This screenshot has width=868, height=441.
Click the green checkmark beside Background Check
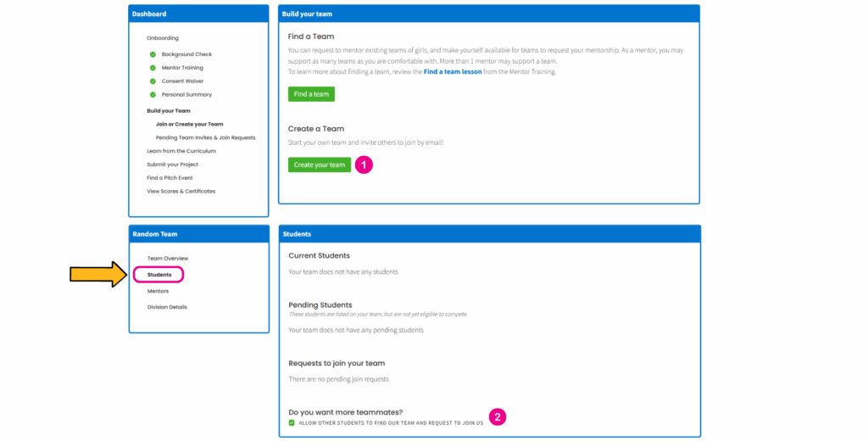[153, 54]
